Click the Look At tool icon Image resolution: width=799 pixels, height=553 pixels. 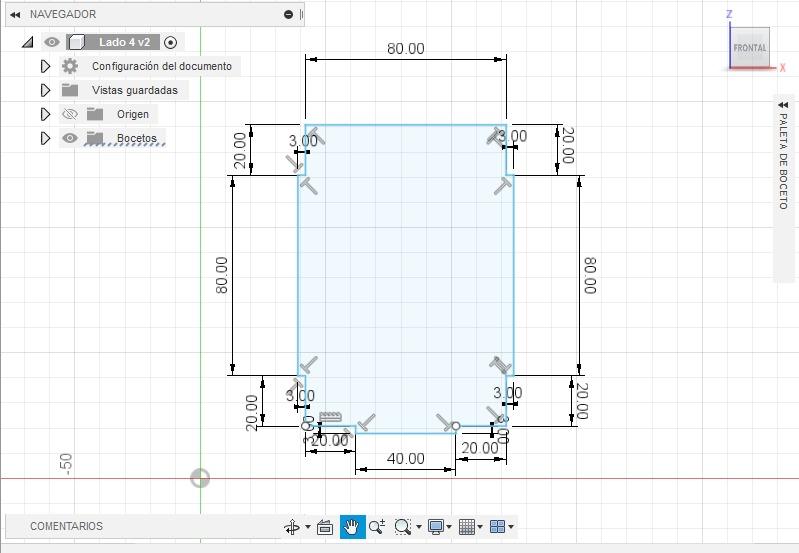325,526
